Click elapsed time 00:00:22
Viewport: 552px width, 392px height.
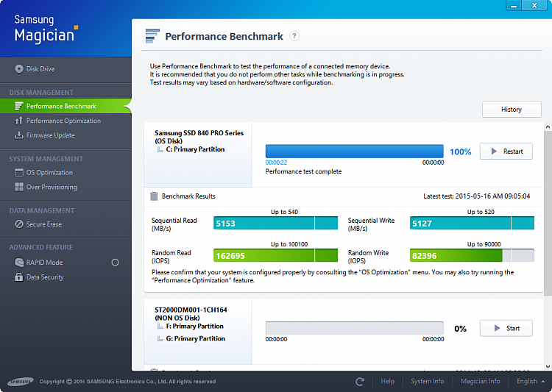pos(276,163)
